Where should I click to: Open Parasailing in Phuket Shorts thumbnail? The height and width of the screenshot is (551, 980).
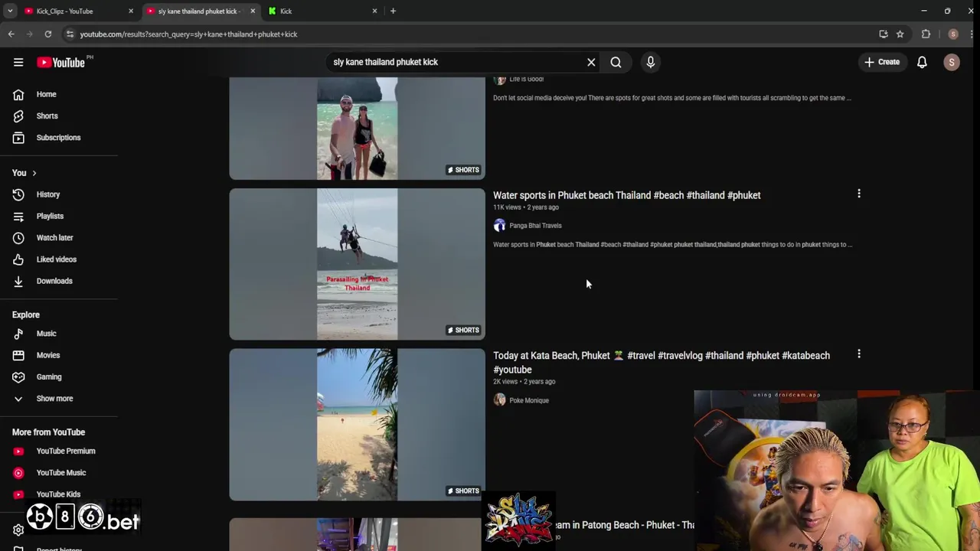[357, 264]
